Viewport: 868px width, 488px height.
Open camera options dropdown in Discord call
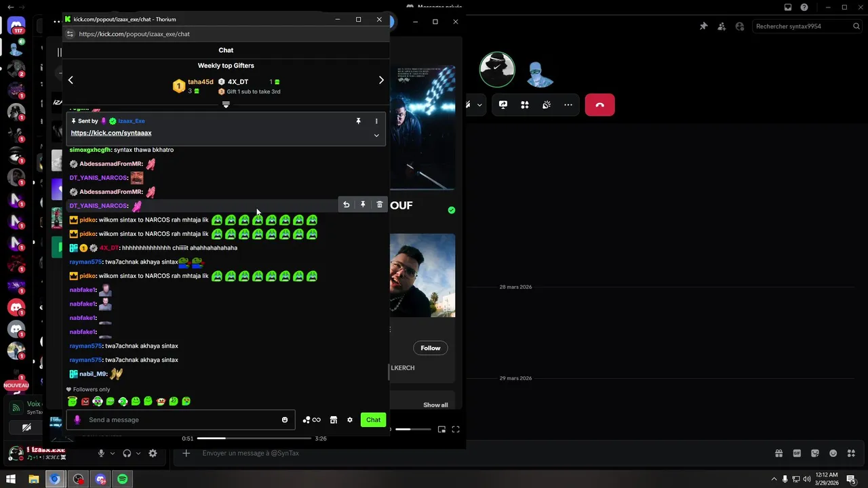pyautogui.click(x=480, y=105)
